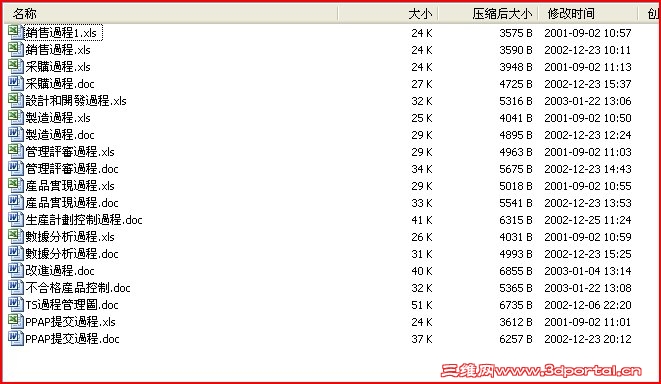The width and height of the screenshot is (661, 384).
Task: Click the Excel icon for 采購過程.xls
Action: 16,66
